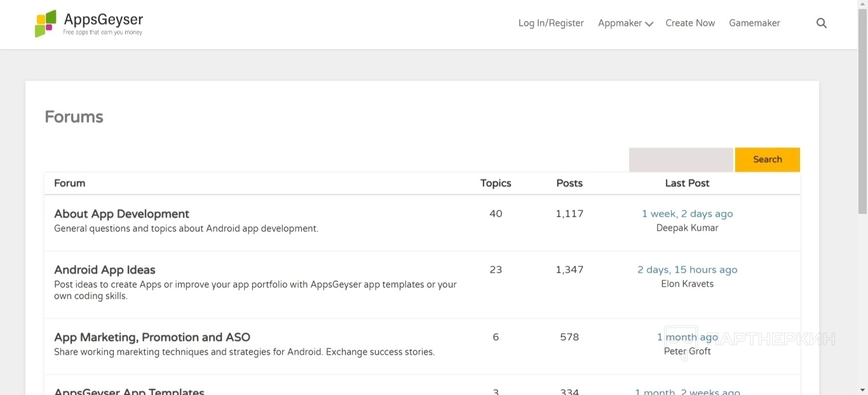This screenshot has height=395, width=868.
Task: Open the Gamemaker menu link
Action: click(x=754, y=23)
